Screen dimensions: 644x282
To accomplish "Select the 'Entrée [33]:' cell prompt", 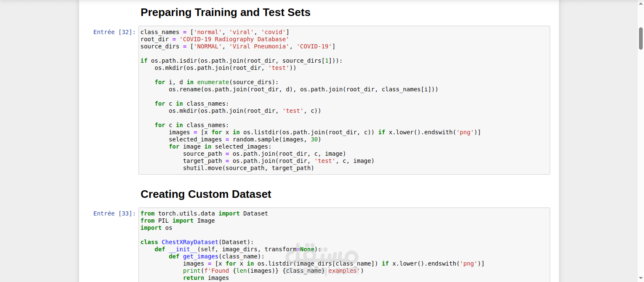I will point(114,214).
